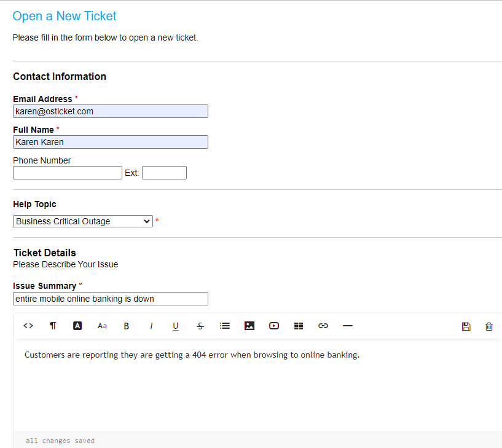Toggle HTML source code view
This screenshot has height=448, width=502.
(x=28, y=326)
